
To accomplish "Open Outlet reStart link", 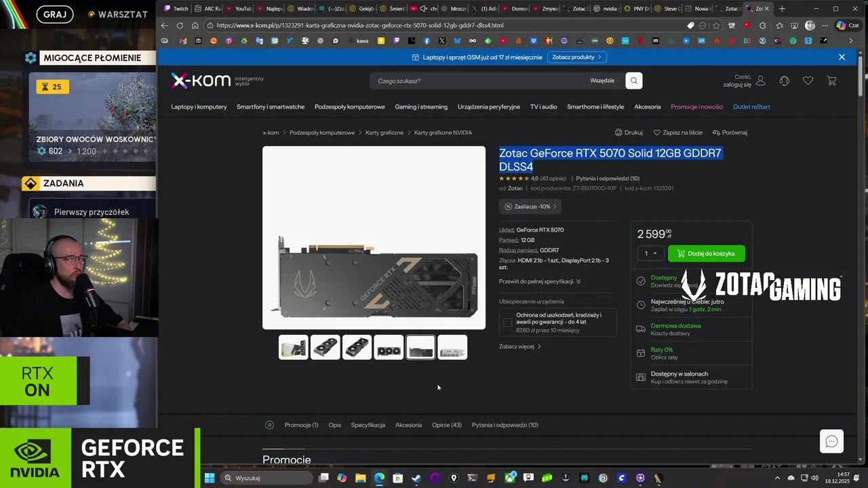I will (751, 107).
